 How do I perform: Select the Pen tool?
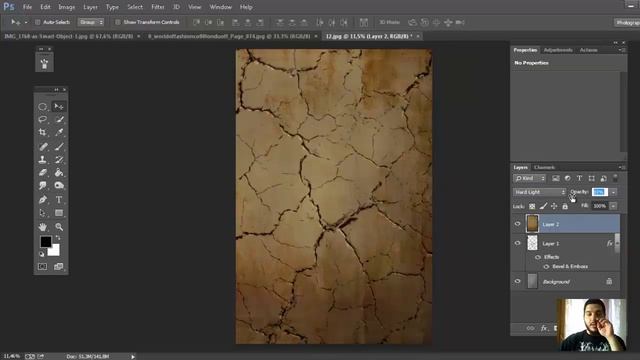point(42,200)
